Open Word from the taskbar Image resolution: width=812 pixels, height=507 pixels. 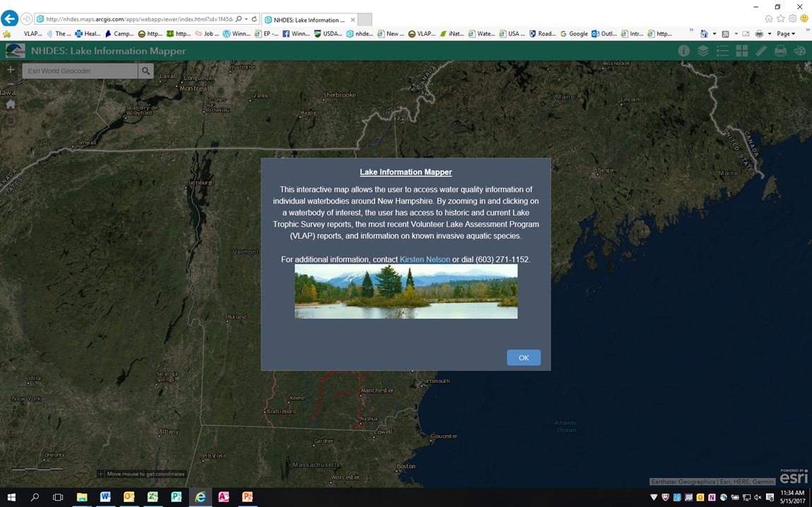(x=105, y=497)
